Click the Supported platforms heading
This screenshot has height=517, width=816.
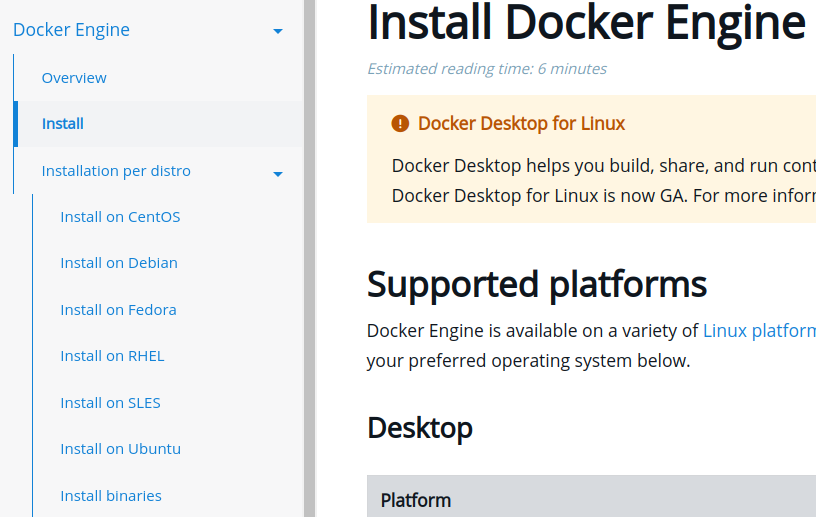(x=537, y=284)
